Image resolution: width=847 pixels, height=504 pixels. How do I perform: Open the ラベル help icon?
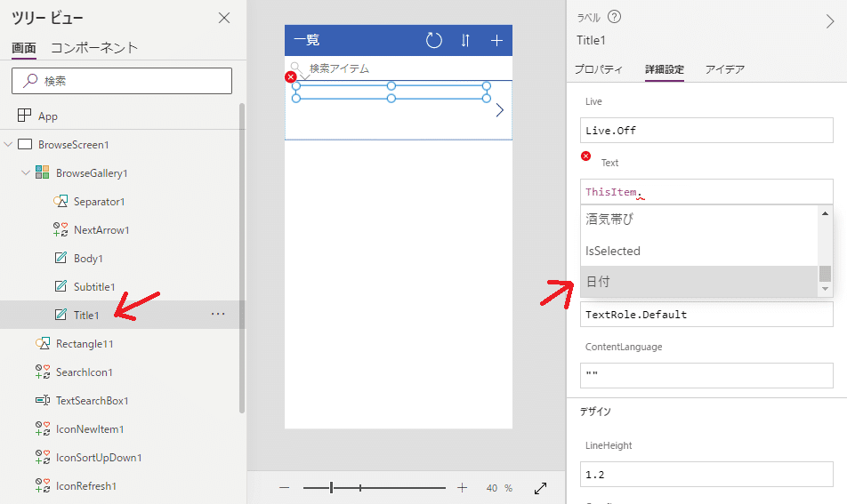(x=614, y=17)
